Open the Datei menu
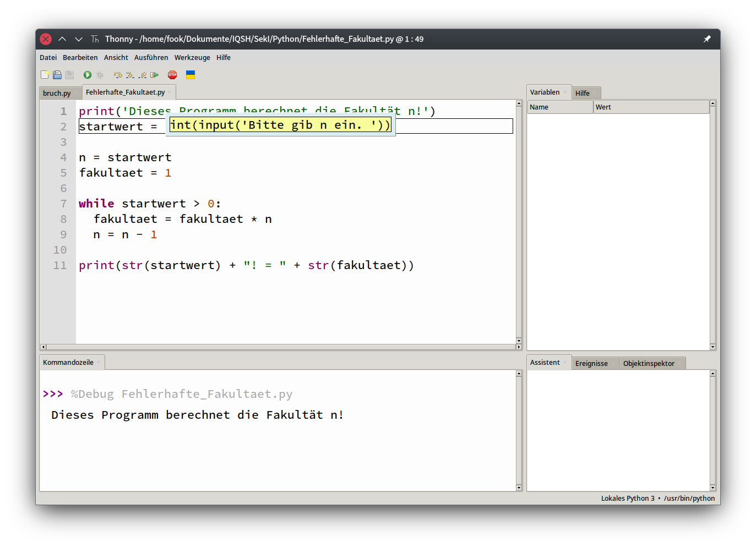 (x=48, y=58)
